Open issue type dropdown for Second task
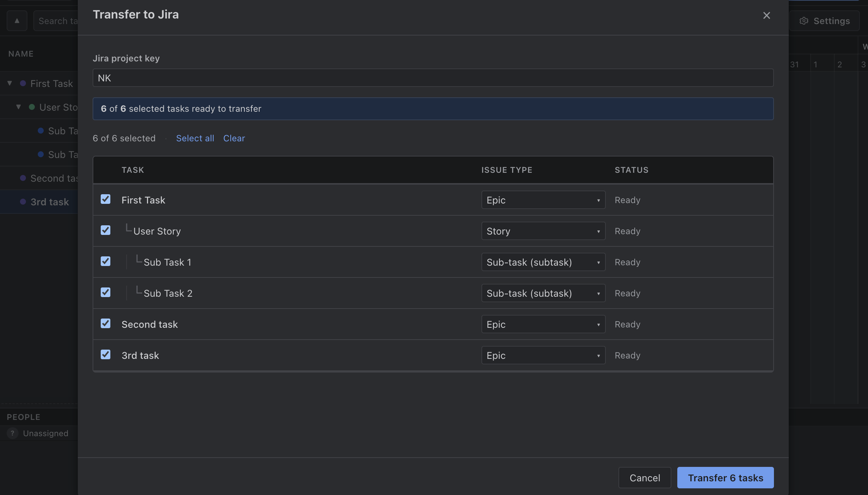 click(x=543, y=324)
